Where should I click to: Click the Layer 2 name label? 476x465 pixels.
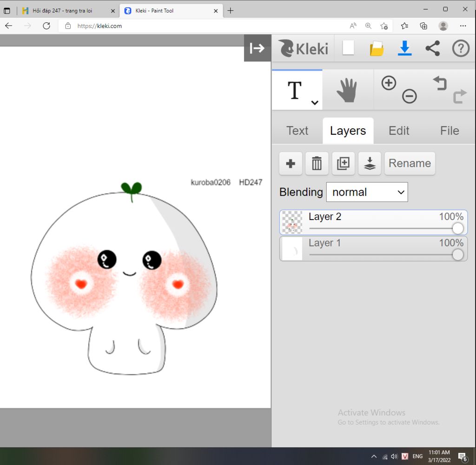click(325, 217)
